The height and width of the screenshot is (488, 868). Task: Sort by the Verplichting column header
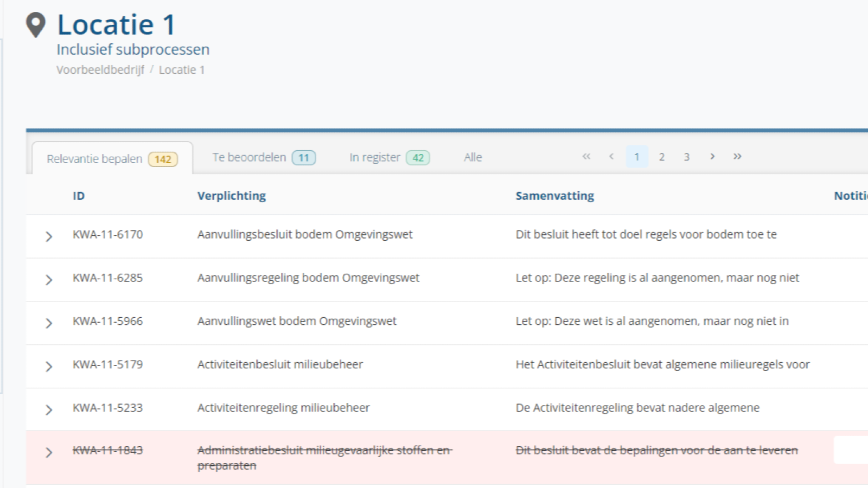click(x=232, y=196)
